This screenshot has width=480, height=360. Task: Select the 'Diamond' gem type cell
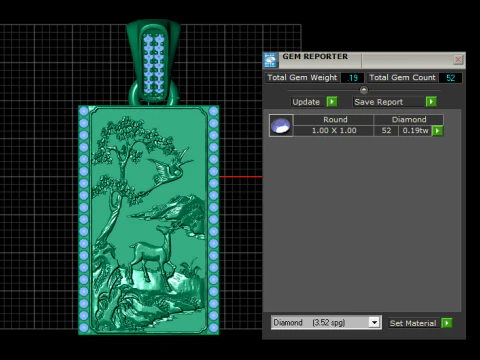[x=409, y=120]
